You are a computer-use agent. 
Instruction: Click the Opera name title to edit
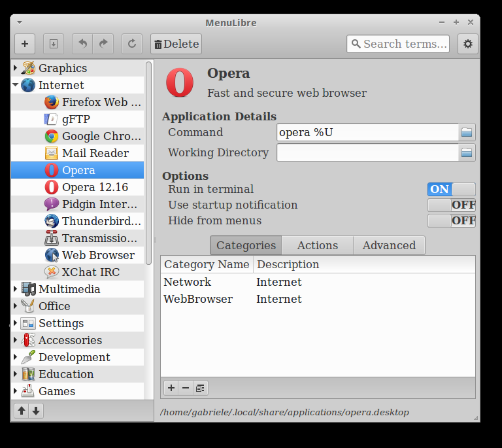click(x=229, y=73)
